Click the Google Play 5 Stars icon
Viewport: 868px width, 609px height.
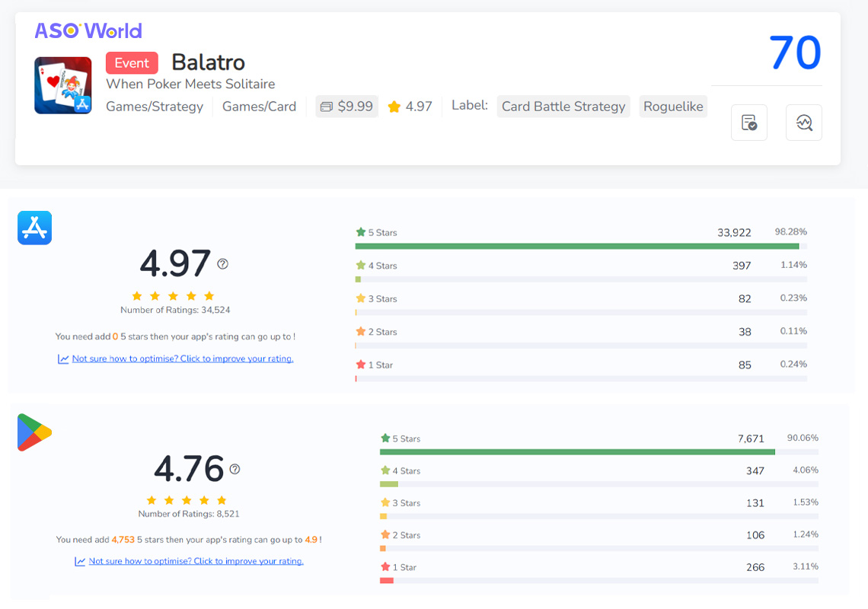coord(385,438)
